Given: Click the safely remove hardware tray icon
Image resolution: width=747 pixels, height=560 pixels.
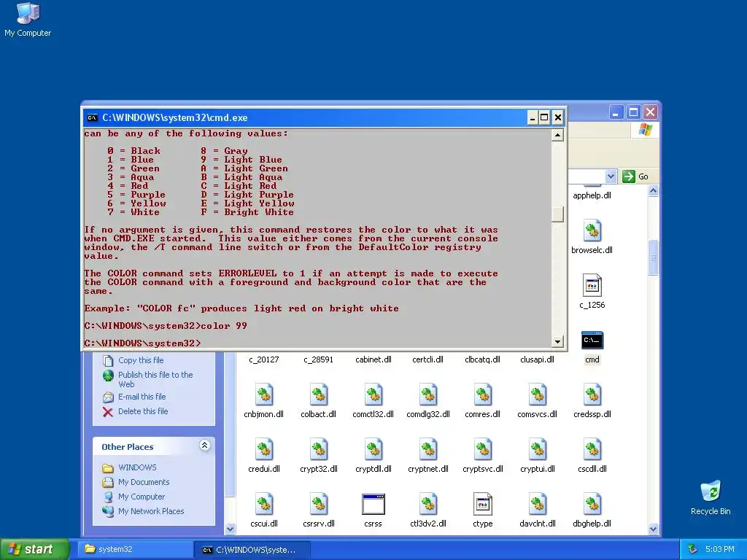Looking at the screenshot, I should point(693,550).
